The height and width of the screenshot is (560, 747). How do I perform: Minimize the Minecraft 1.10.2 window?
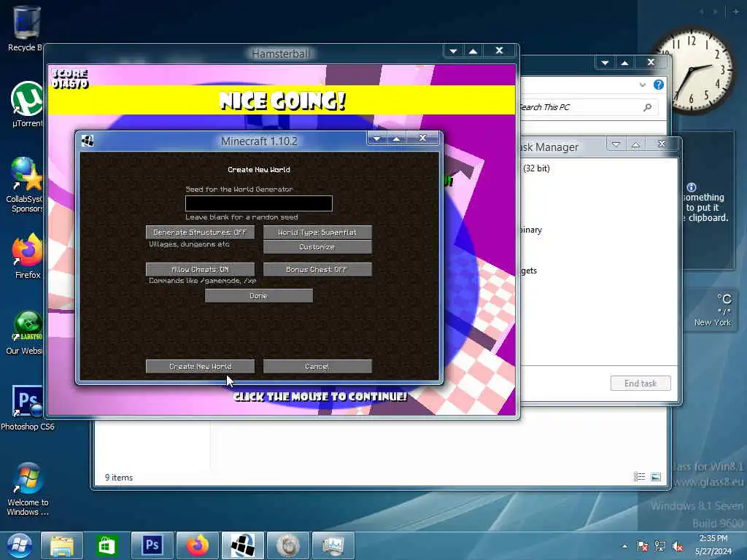click(377, 138)
